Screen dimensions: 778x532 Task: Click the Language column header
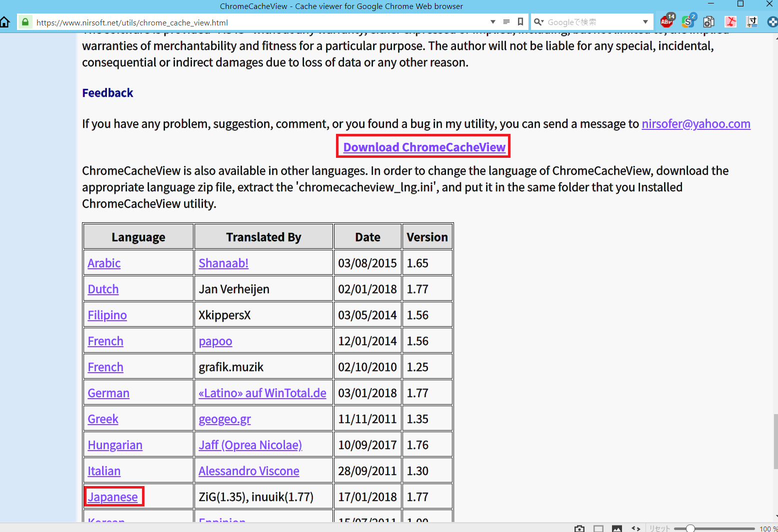[138, 237]
